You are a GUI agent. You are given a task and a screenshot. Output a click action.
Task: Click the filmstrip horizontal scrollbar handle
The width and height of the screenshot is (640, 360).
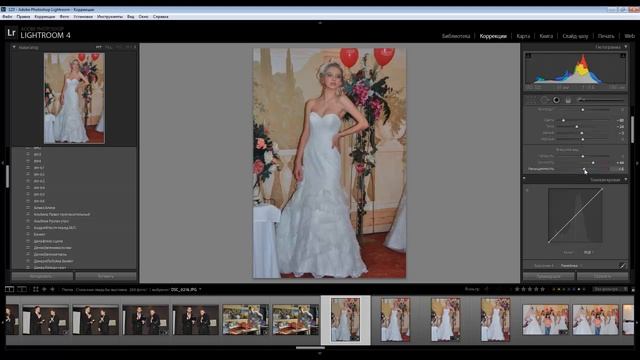coord(310,348)
